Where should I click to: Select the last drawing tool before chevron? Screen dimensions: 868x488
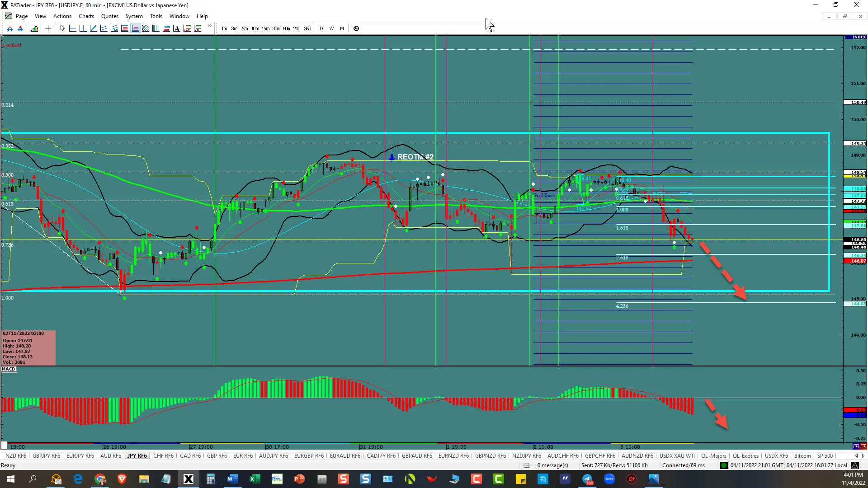[198, 28]
